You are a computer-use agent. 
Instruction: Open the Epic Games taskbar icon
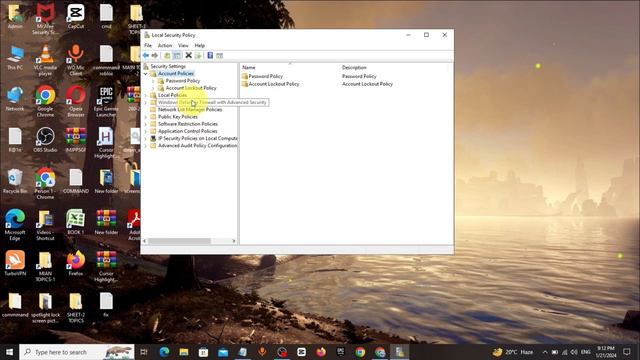coord(341,352)
